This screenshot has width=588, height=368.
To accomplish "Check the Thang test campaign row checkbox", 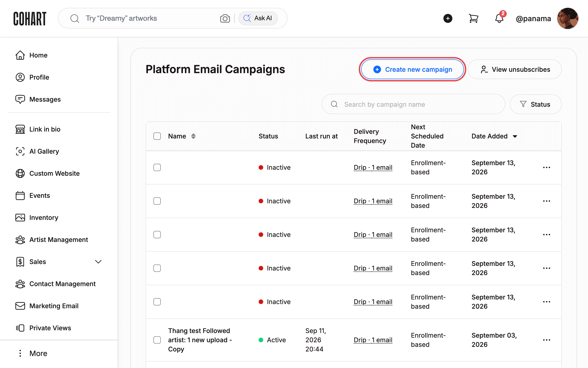I will (157, 340).
